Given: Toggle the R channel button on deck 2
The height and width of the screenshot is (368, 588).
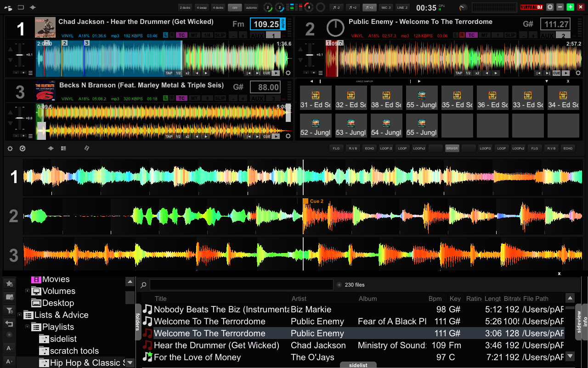Looking at the screenshot, I should point(462,35).
